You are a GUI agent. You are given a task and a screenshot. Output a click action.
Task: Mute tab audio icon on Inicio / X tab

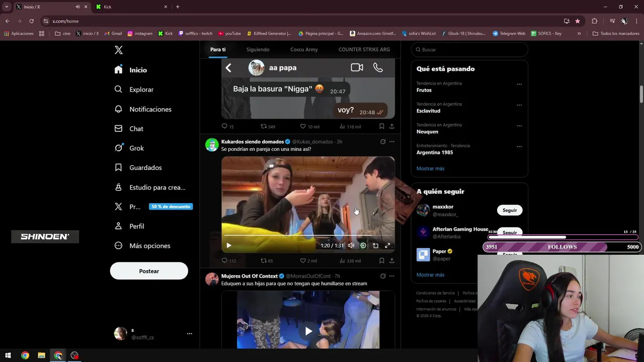point(77,7)
